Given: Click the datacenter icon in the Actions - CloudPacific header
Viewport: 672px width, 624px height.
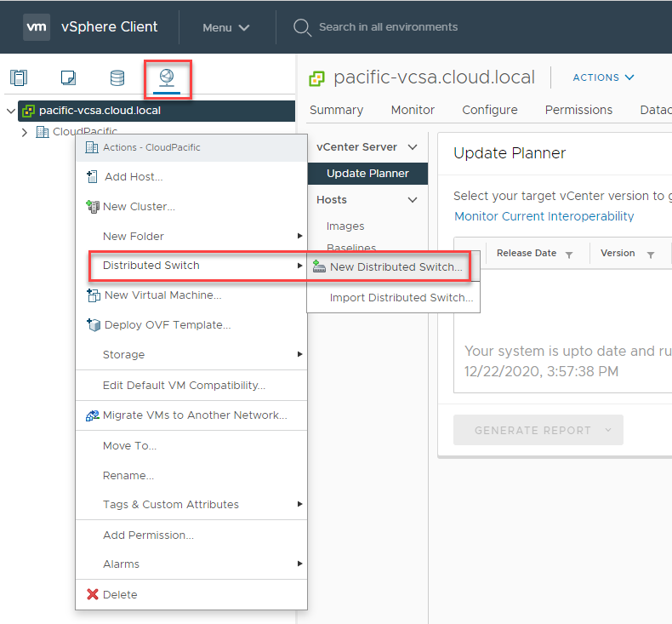Looking at the screenshot, I should click(x=92, y=147).
